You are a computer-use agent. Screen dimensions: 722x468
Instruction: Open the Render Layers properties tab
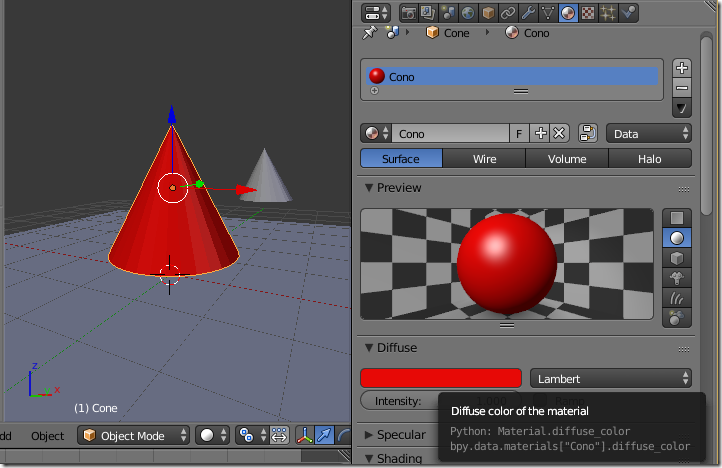click(428, 13)
